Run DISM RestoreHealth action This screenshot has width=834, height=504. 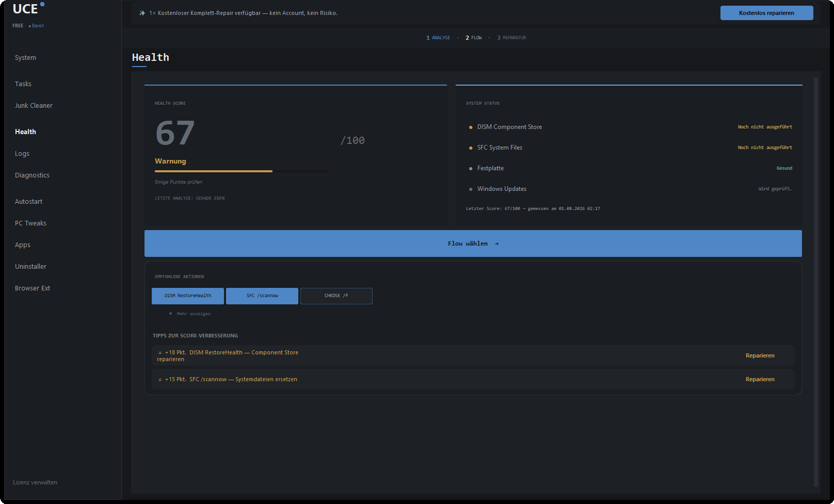[x=188, y=296]
